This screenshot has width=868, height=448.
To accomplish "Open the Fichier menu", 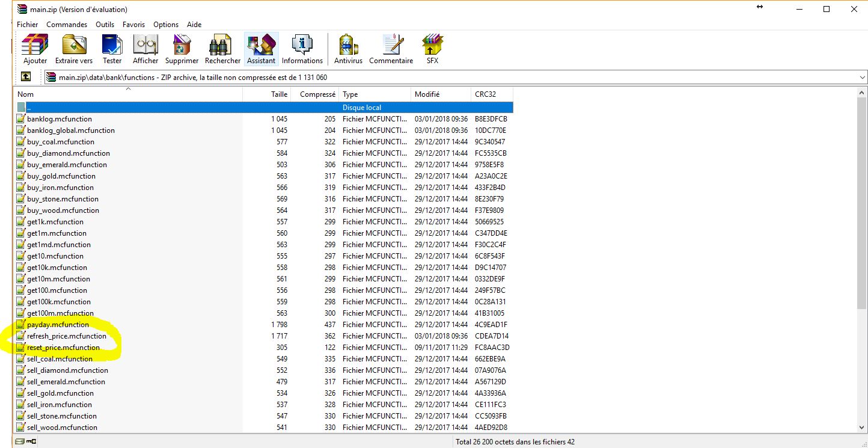I will pyautogui.click(x=27, y=25).
